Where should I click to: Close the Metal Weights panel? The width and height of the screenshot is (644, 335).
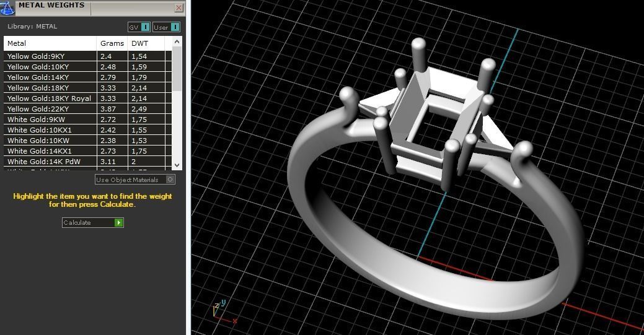coord(179,7)
